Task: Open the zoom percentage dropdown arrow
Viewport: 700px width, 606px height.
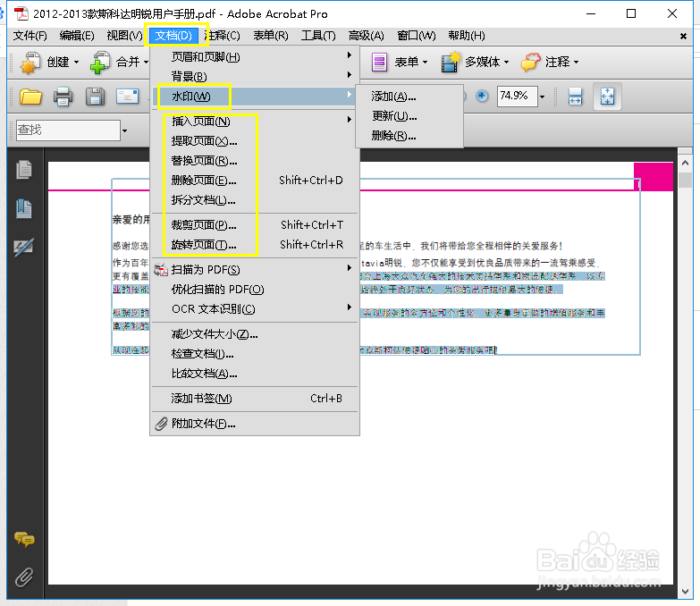Action: coord(542,97)
